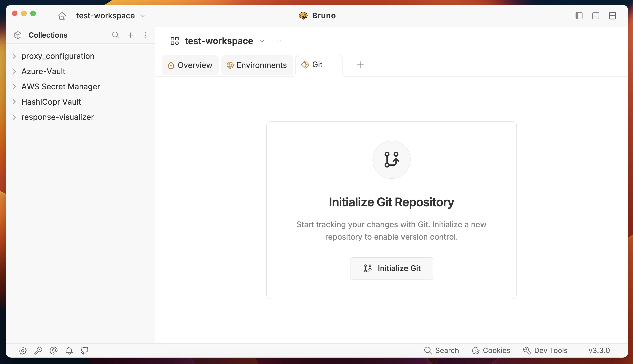Add a new tab with plus
Viewport: 633px width, 364px height.
[360, 65]
